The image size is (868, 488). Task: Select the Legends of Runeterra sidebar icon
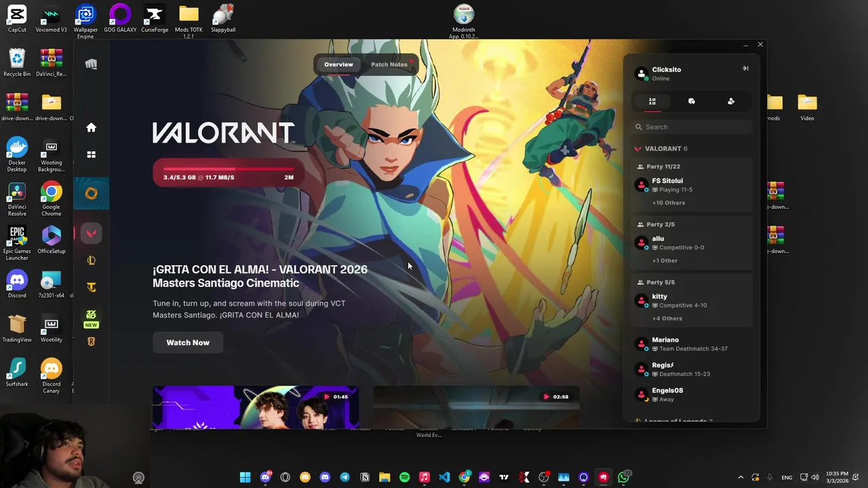pos(91,342)
